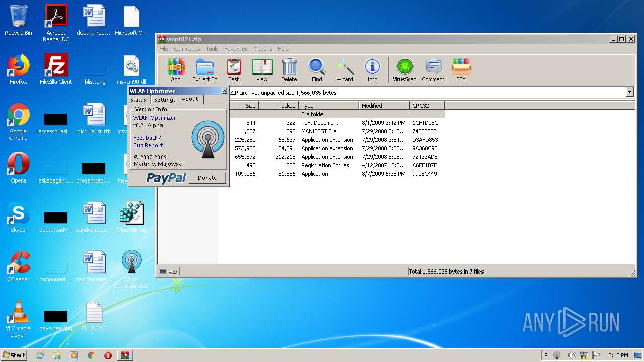Select the WipeOut.reg desktop file
This screenshot has width=644, height=362.
point(131,217)
